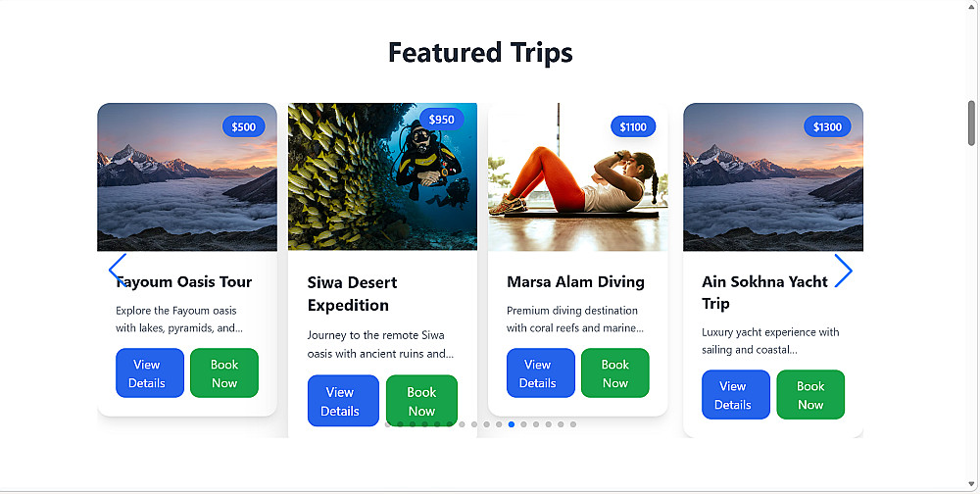980x494 pixels.
Task: Open the scuba diver image thumbnail
Action: pos(382,176)
